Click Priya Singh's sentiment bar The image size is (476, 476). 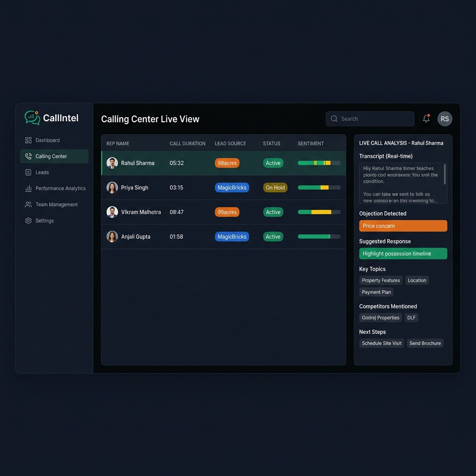point(319,188)
